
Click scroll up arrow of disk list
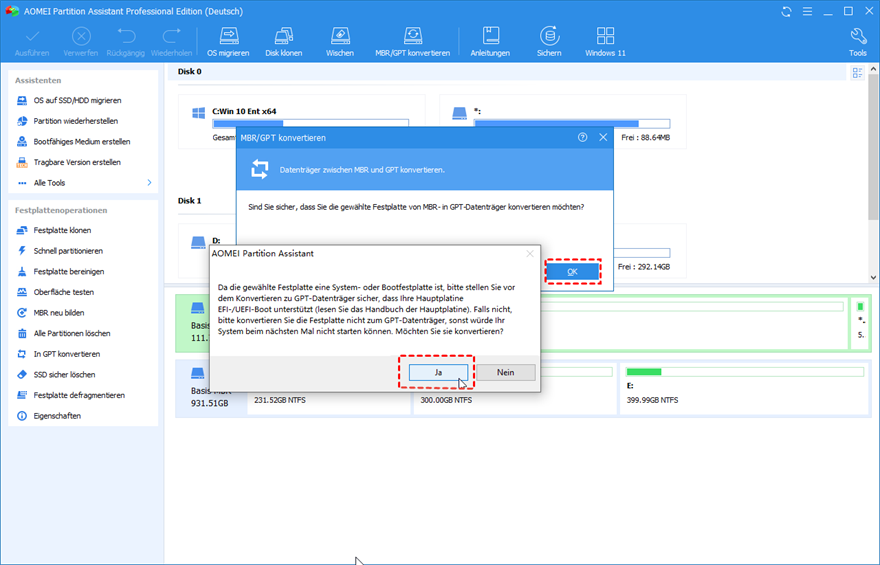(x=873, y=69)
